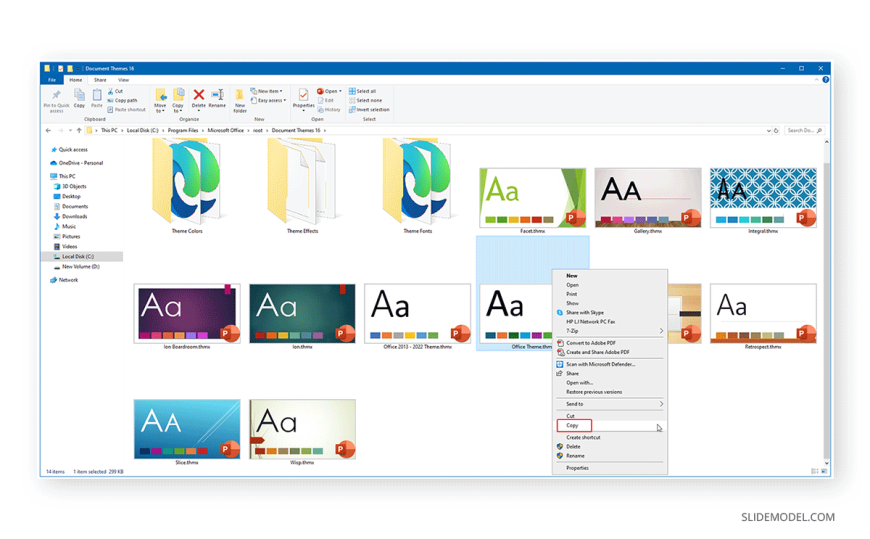Select the Ion Boardroom.thmx thumbnail

(187, 314)
